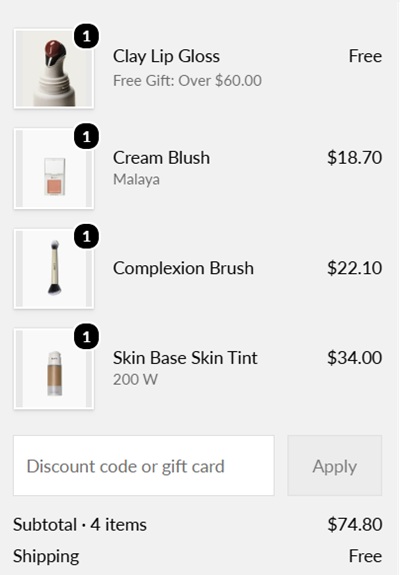
Task: Click the Apply button
Action: click(335, 466)
